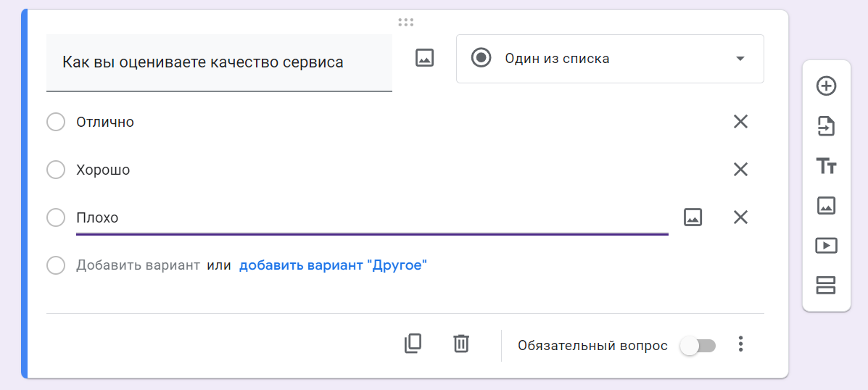
Task: Add a new section from the sidebar
Action: click(826, 286)
